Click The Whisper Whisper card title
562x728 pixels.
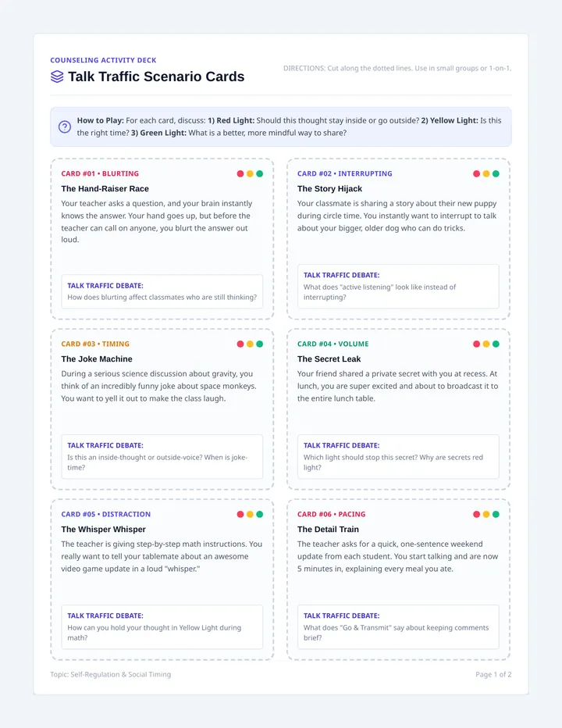click(x=104, y=530)
